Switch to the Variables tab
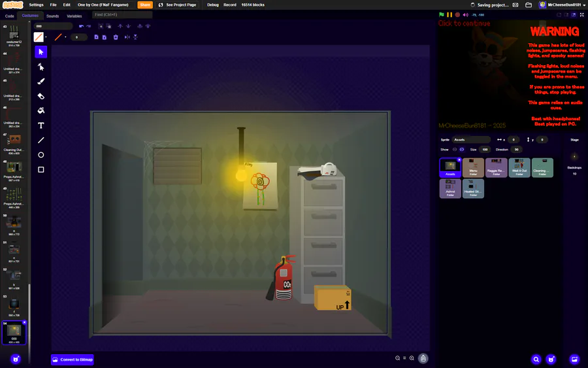Screen dimensions: 588x368 74,16
